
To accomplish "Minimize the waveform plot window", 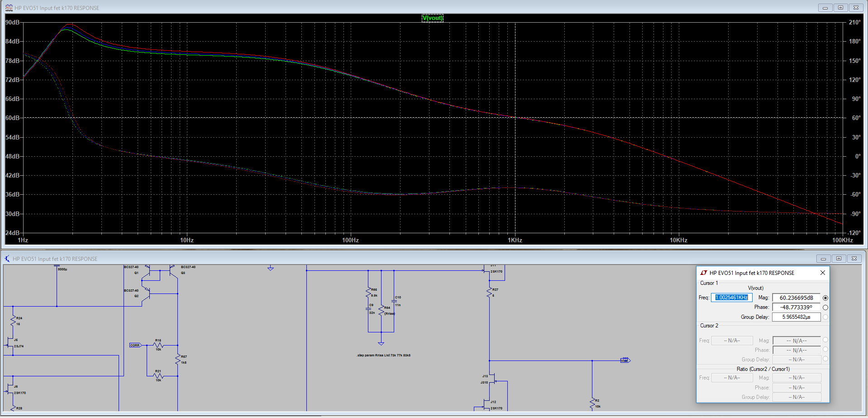I will point(825,8).
